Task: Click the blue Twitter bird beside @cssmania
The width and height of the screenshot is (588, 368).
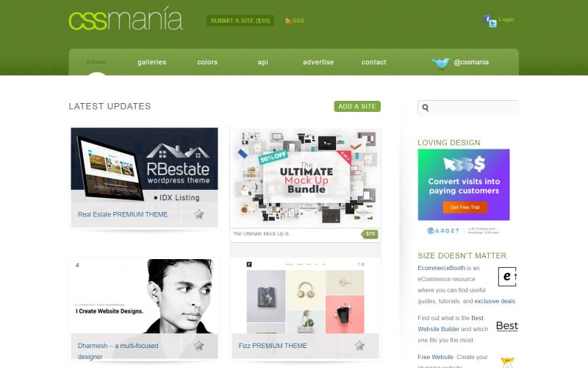Action: tap(440, 63)
